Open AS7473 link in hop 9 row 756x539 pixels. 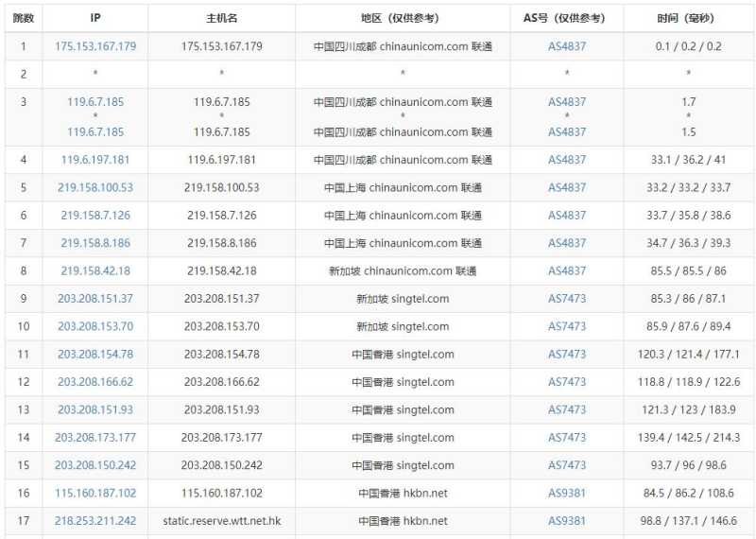(567, 299)
